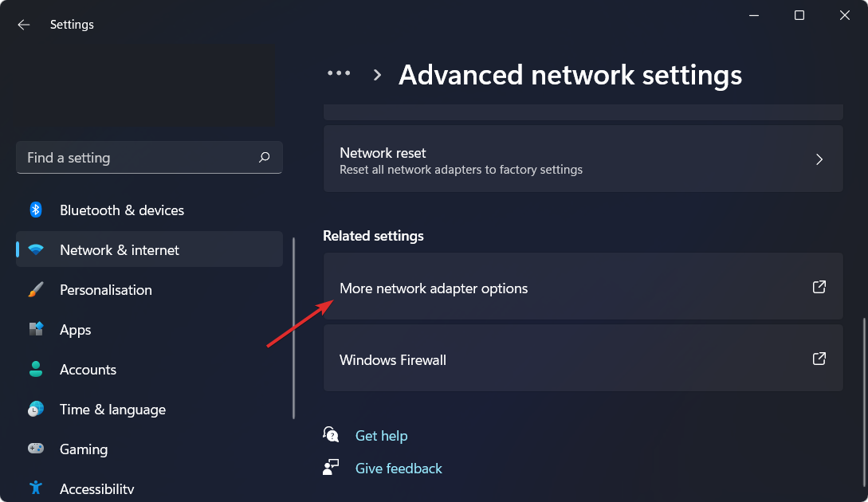The image size is (868, 502).
Task: Click the Bluetooth & devices icon
Action: tap(36, 210)
